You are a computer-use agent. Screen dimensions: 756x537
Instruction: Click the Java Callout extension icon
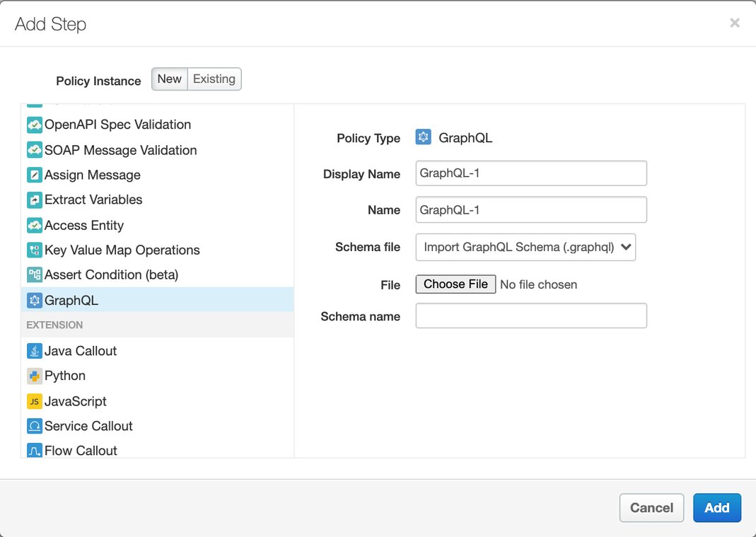34,350
